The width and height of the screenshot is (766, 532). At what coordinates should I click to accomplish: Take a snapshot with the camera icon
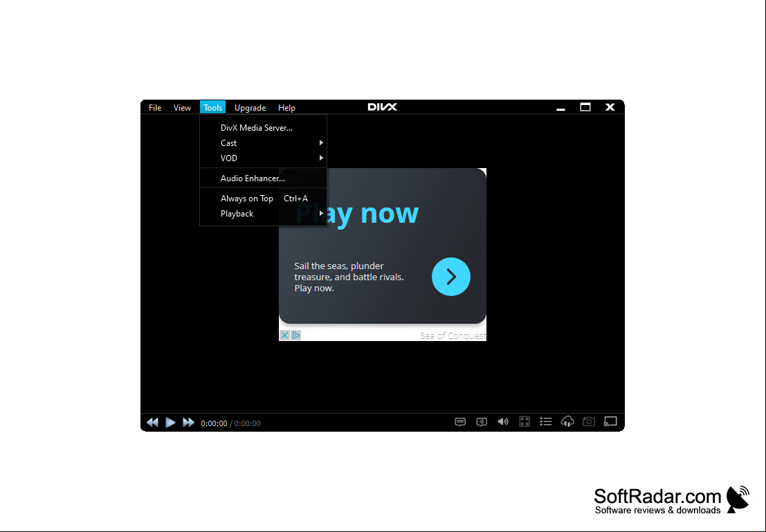pyautogui.click(x=589, y=421)
